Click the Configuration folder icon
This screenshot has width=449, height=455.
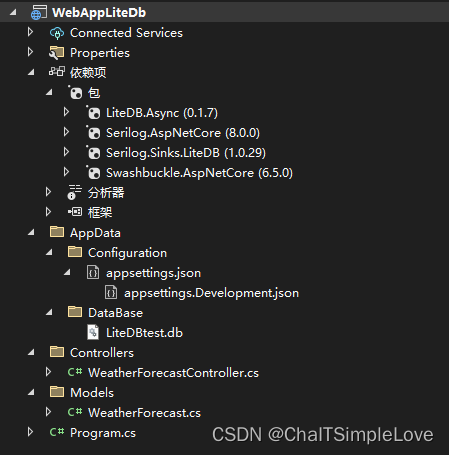75,252
